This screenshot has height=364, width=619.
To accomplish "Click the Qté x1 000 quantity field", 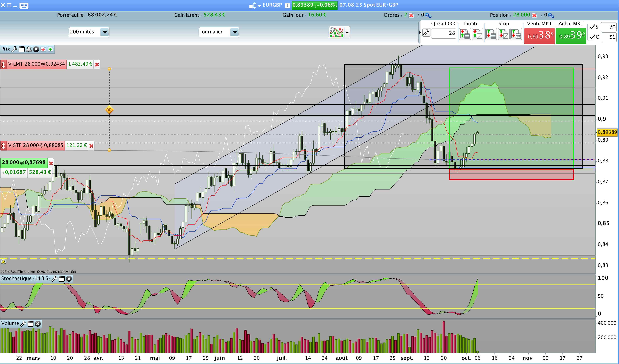I will 444,33.
